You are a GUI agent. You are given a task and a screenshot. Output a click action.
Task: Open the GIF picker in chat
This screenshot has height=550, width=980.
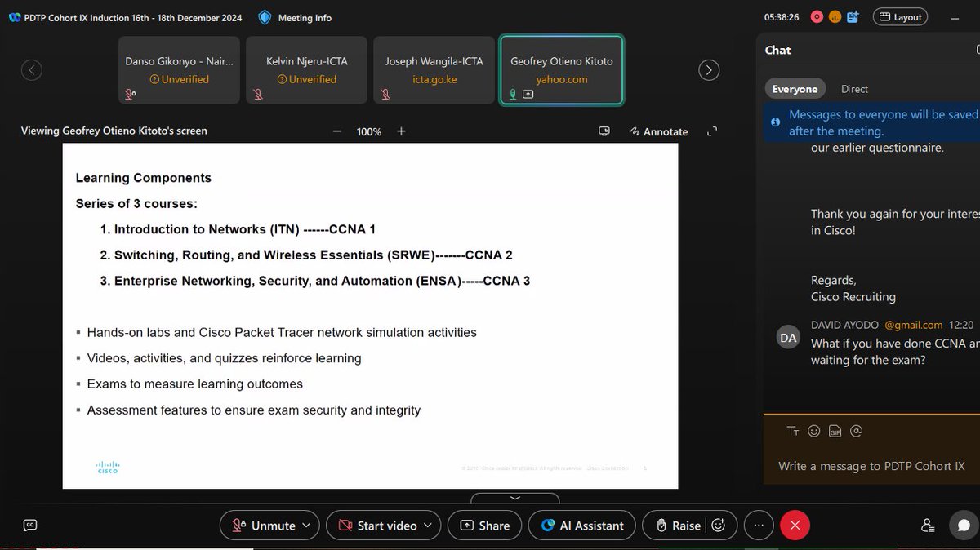[835, 431]
